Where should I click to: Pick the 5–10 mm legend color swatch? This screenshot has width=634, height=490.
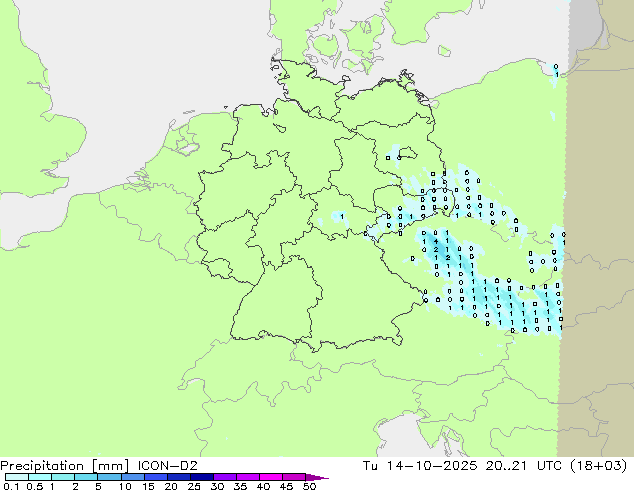(x=109, y=477)
